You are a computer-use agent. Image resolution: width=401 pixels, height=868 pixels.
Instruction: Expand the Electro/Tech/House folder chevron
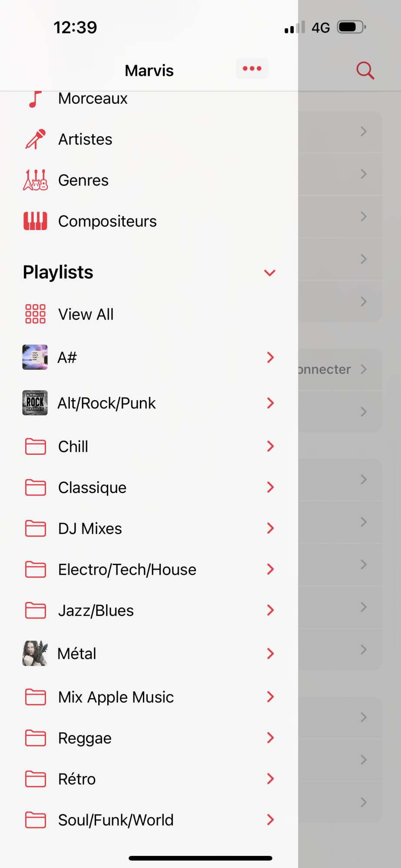(270, 569)
